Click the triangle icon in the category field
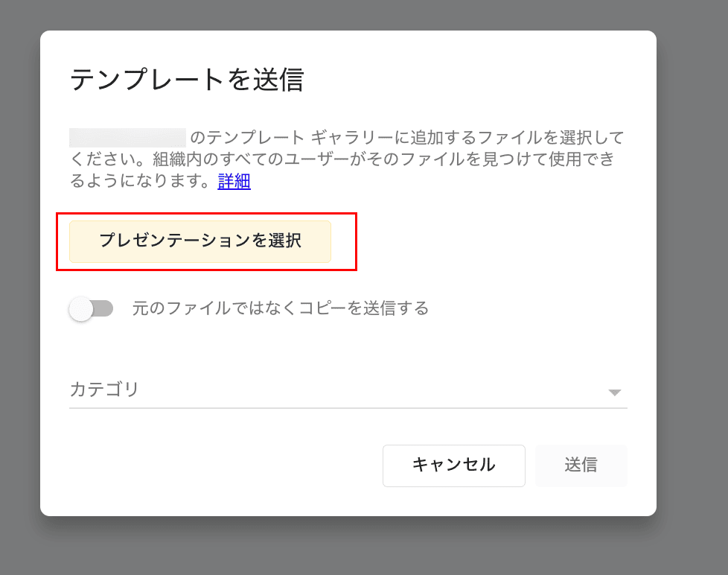This screenshot has width=728, height=575. [x=614, y=393]
